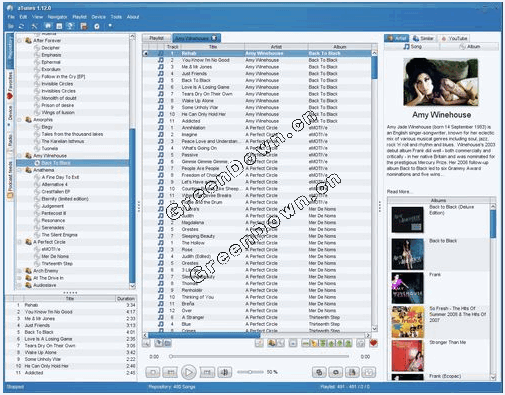Open the Tools menu
The height and width of the screenshot is (395, 505).
tap(116, 17)
